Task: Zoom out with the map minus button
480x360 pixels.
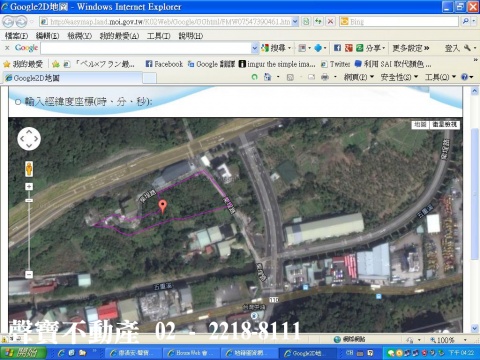Action: point(29,275)
